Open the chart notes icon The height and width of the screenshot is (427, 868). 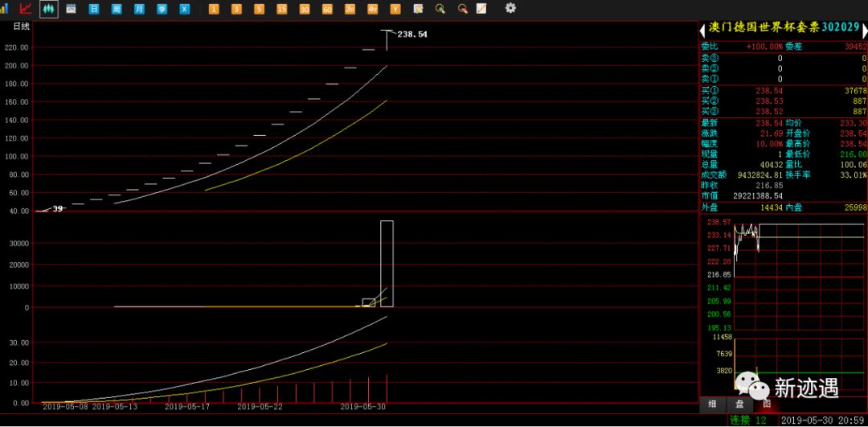pyautogui.click(x=418, y=9)
